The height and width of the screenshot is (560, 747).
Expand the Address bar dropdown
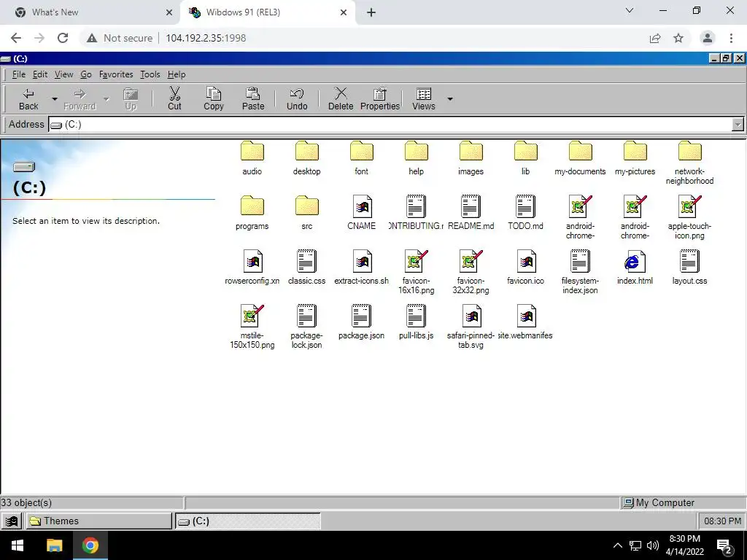[x=738, y=125]
